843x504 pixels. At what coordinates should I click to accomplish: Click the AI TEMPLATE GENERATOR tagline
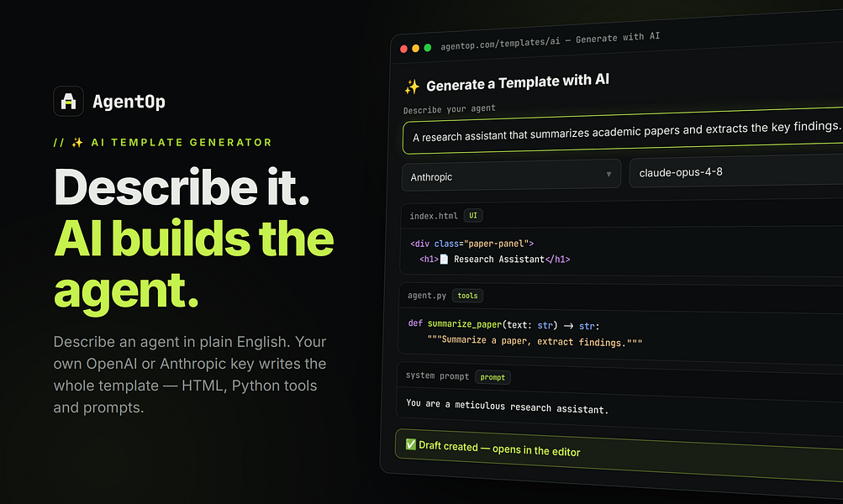163,143
